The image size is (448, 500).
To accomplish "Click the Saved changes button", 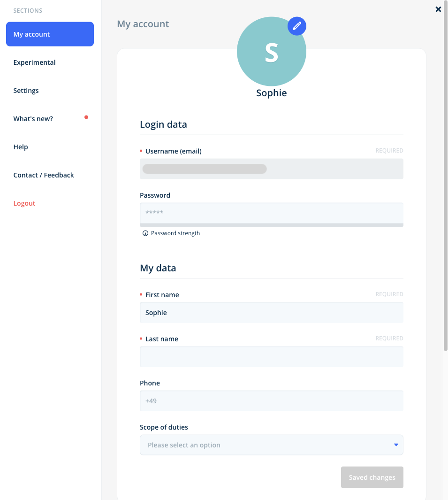I will pos(372,477).
